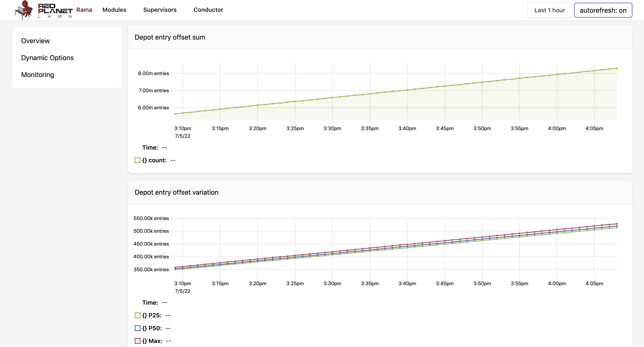Click the 7/5/22 date under offset sum chart
Screen dimensions: 644x347
pos(182,136)
